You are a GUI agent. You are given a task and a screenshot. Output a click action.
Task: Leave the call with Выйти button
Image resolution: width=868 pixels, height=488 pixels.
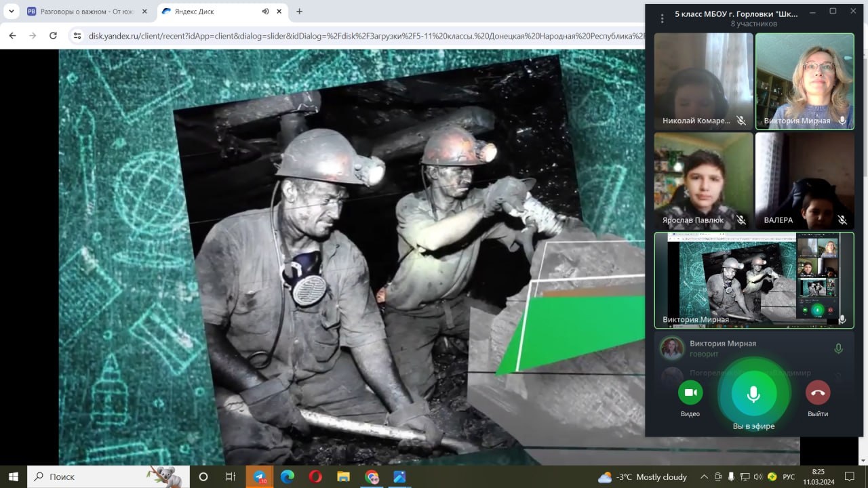818,392
